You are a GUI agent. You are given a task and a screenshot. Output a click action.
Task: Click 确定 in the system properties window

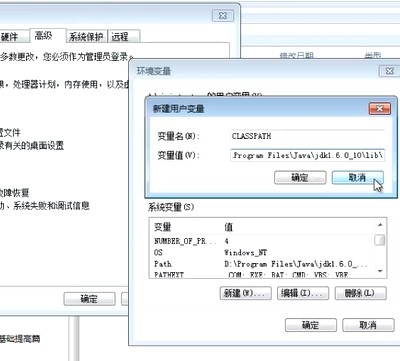pyautogui.click(x=89, y=299)
